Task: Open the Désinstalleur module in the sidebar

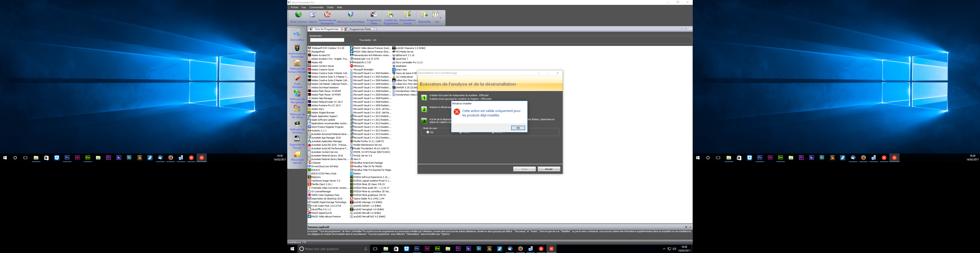Action: 297,35
